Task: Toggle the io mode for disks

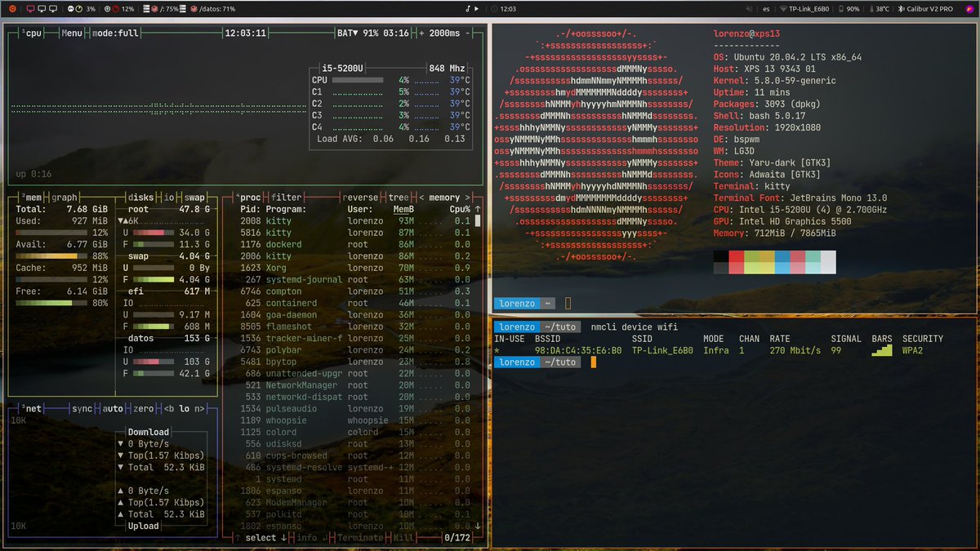Action: tap(170, 198)
